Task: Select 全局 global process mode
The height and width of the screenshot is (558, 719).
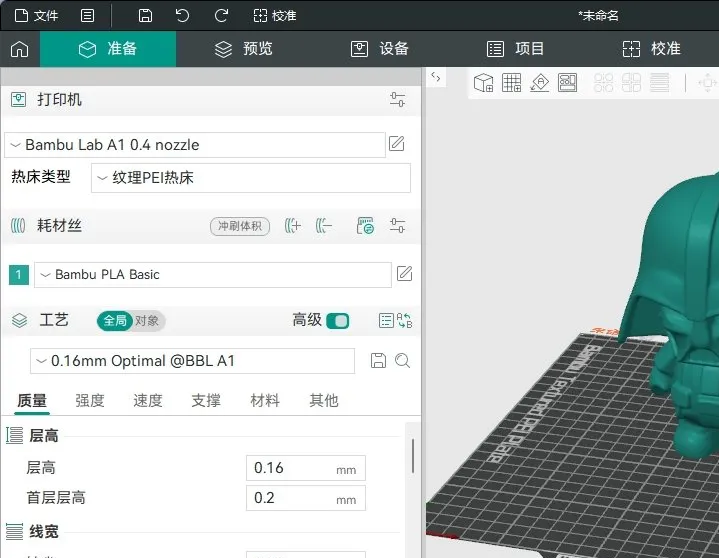Action: (115, 320)
